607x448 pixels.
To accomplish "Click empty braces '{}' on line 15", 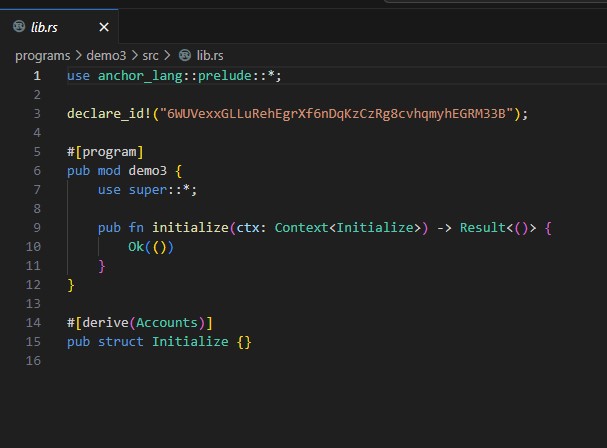I will point(244,342).
